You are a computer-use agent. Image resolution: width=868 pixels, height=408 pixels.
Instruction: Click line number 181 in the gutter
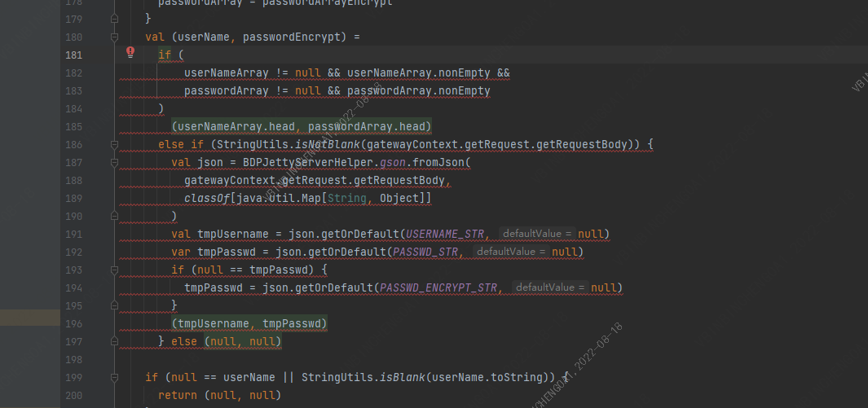(x=73, y=55)
